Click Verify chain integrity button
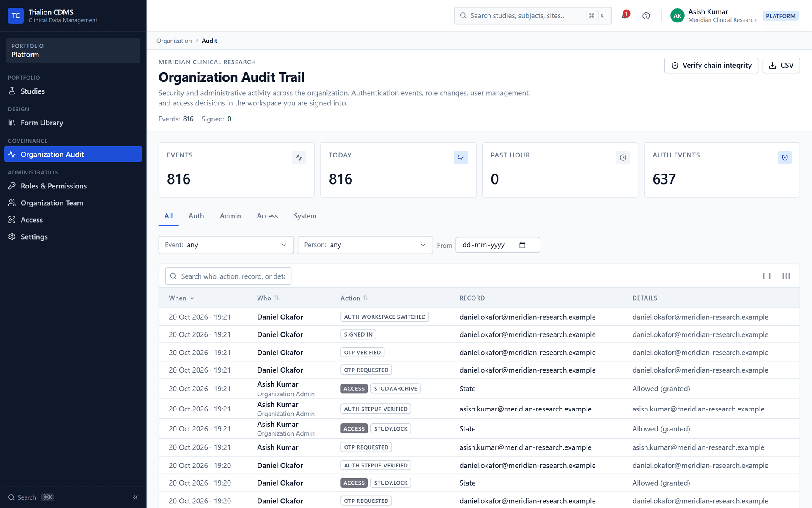Screen dimensions: 812x508 click(x=711, y=65)
